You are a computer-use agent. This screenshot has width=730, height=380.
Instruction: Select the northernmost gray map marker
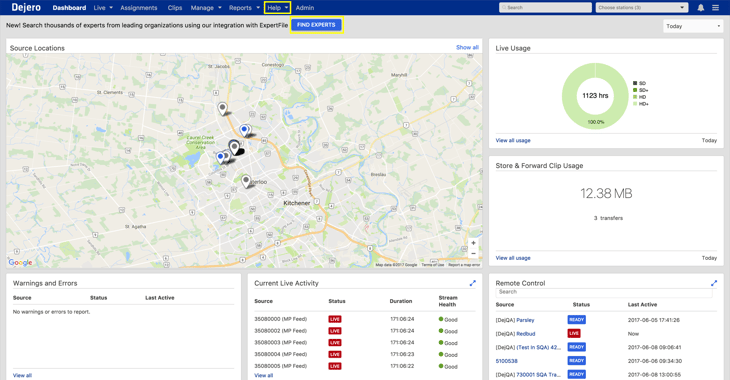coord(223,109)
